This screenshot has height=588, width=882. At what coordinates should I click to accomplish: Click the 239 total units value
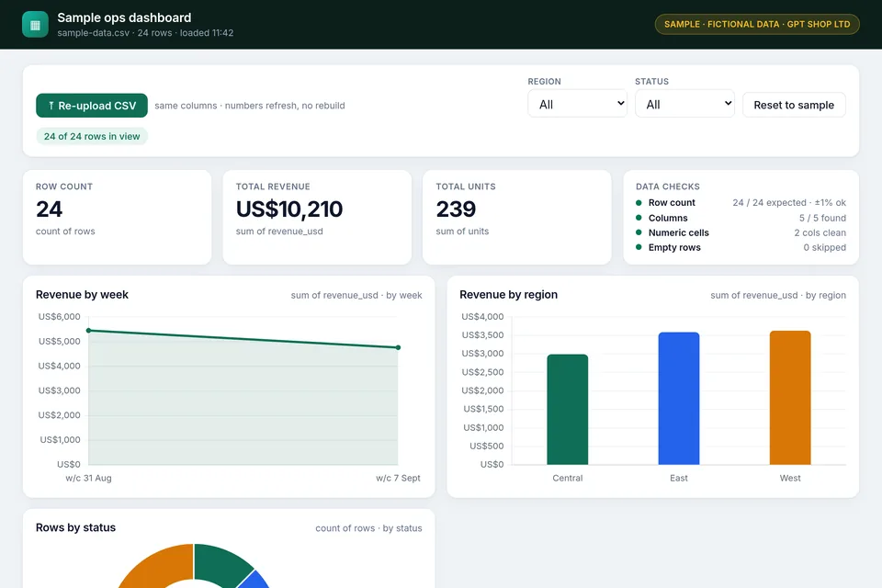(456, 209)
